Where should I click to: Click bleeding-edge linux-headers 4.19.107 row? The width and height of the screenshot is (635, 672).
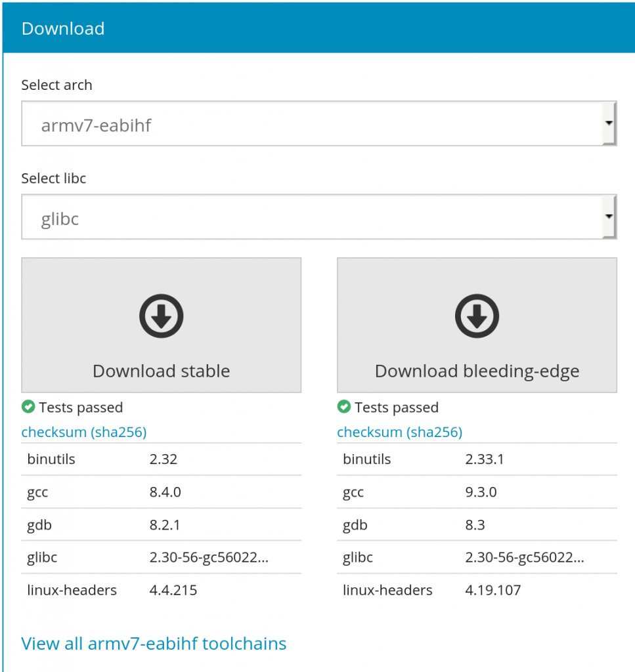click(477, 590)
